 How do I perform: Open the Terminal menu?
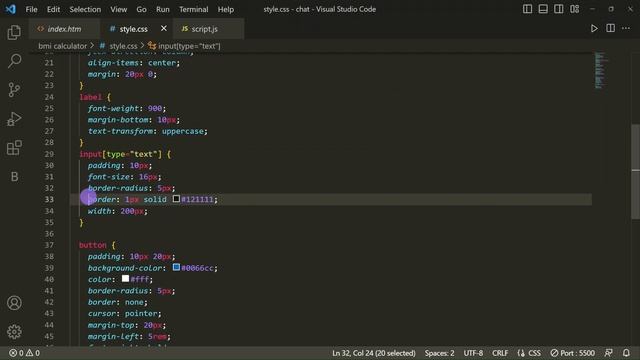(x=193, y=9)
